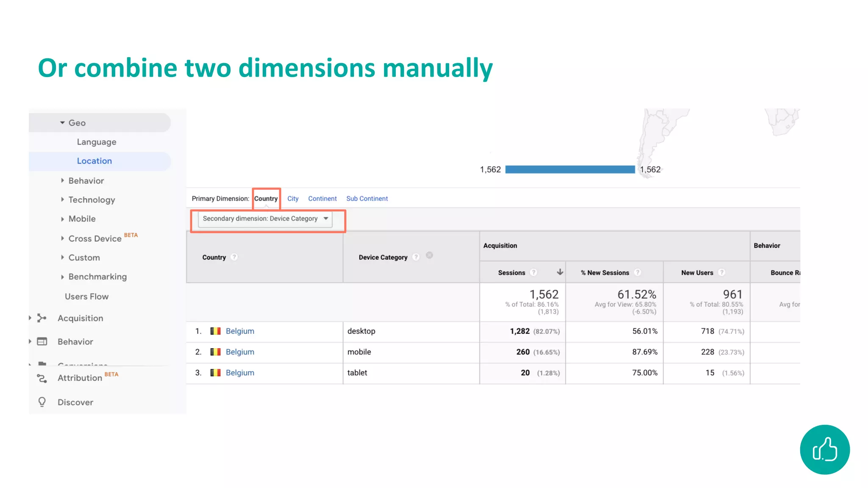Open Belgium link in desktop row
The height and width of the screenshot is (488, 868).
240,331
